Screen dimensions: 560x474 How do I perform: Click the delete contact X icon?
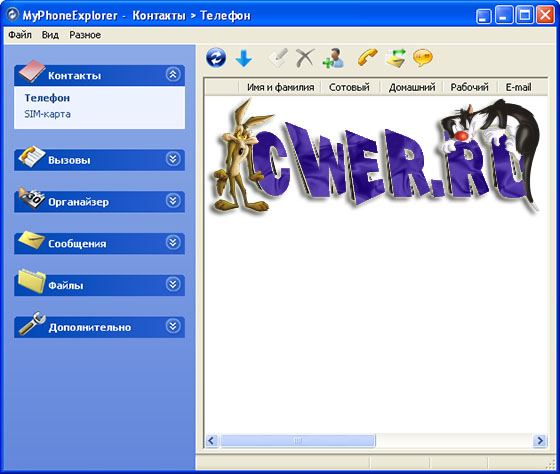coord(305,58)
